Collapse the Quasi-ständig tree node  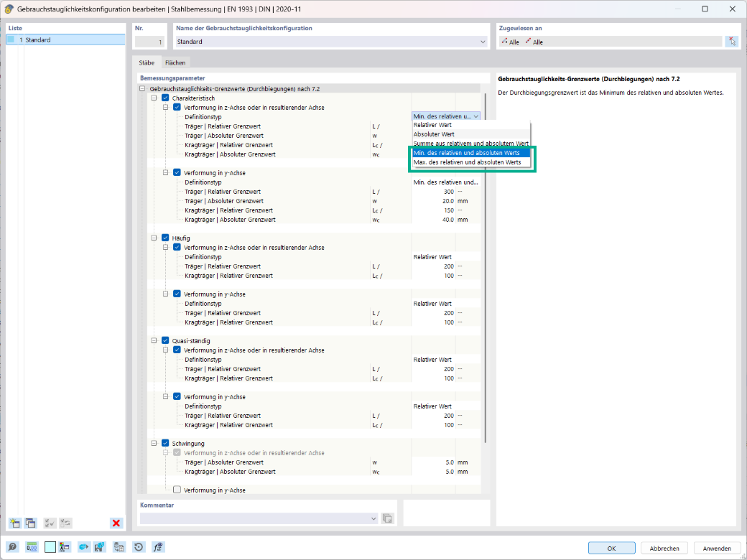coord(154,341)
